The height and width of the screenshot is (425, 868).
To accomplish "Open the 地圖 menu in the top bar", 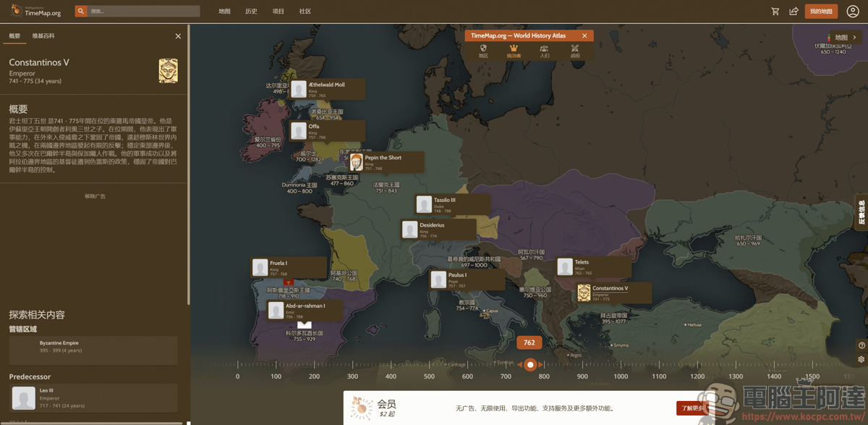I will point(224,12).
